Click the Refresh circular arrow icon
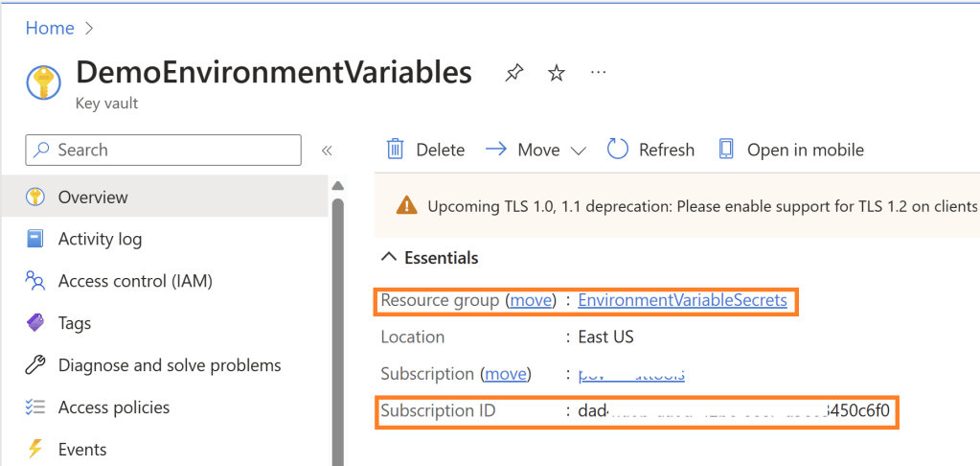The image size is (980, 466). [x=618, y=150]
